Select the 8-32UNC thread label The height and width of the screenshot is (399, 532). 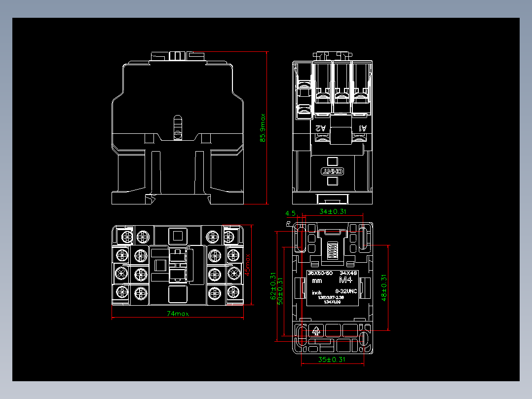(346, 291)
